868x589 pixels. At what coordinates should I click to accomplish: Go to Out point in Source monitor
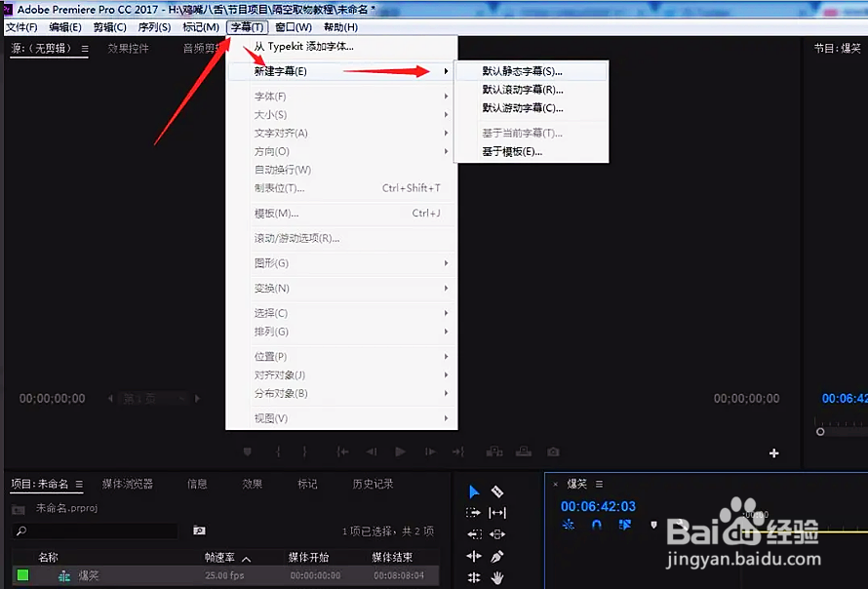[457, 452]
